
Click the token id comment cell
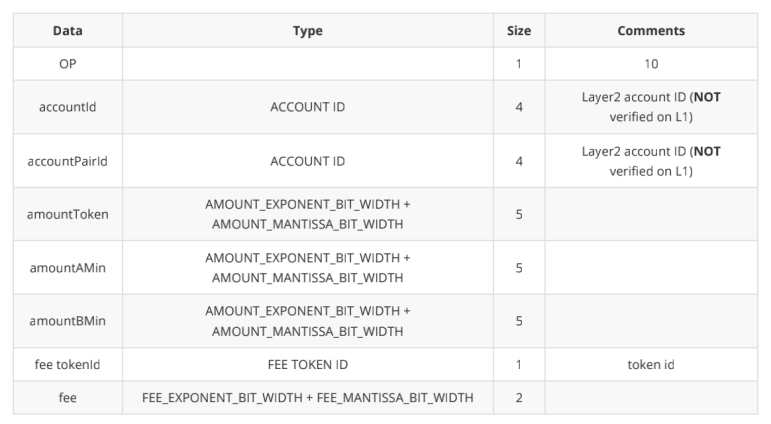[x=651, y=365]
